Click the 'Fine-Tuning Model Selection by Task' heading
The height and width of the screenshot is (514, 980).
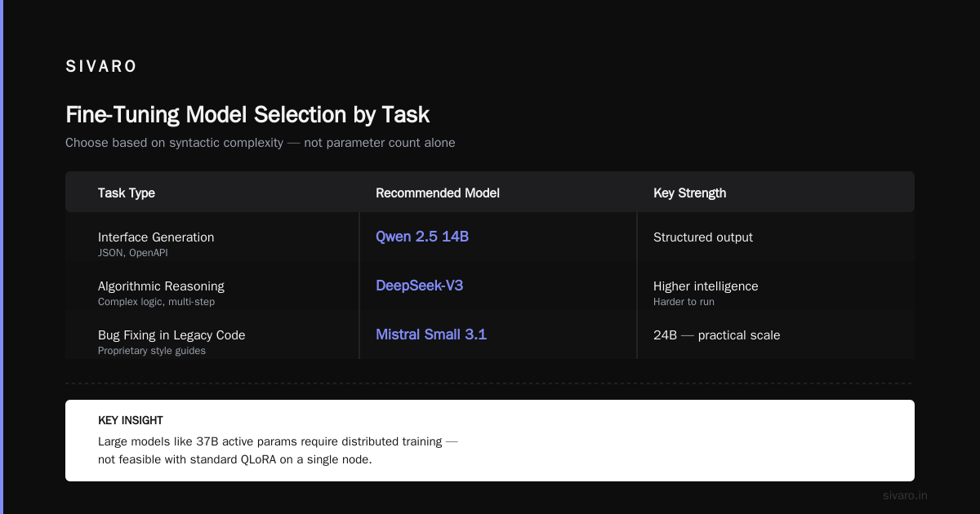tap(247, 114)
